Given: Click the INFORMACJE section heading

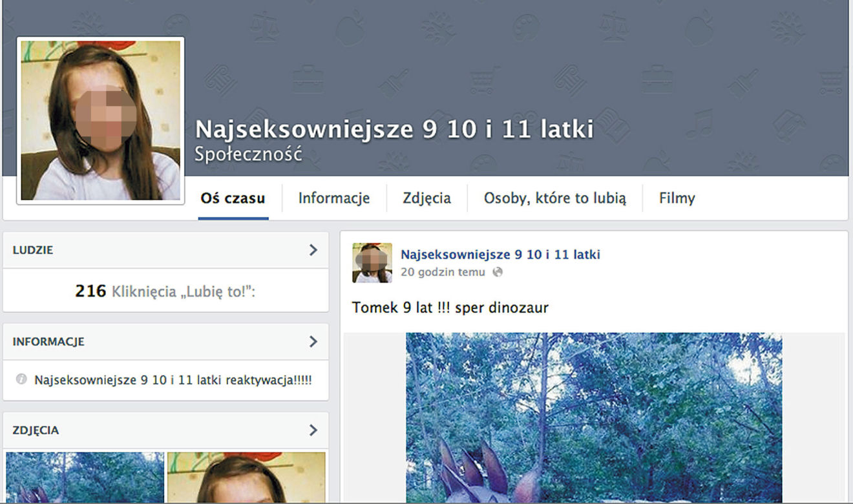Looking at the screenshot, I should pos(48,341).
